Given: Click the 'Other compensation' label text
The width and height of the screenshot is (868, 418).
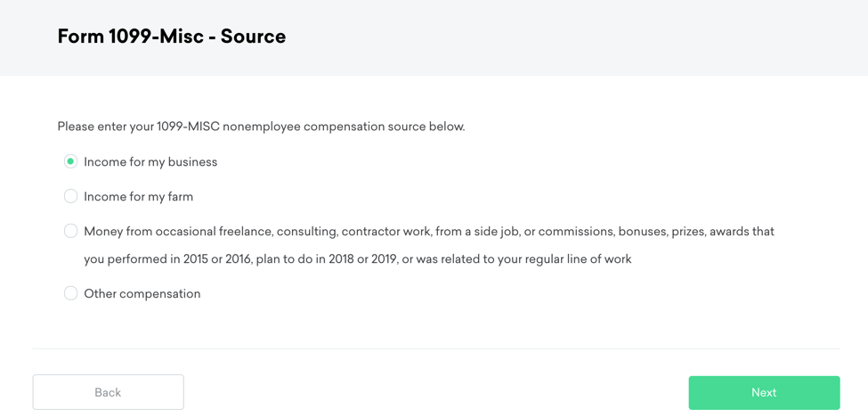Looking at the screenshot, I should click(142, 294).
